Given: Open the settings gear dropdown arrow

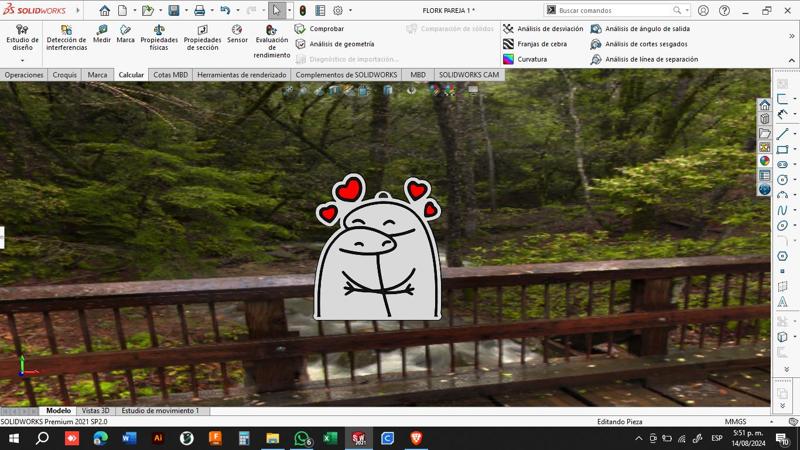Looking at the screenshot, I should pos(350,11).
